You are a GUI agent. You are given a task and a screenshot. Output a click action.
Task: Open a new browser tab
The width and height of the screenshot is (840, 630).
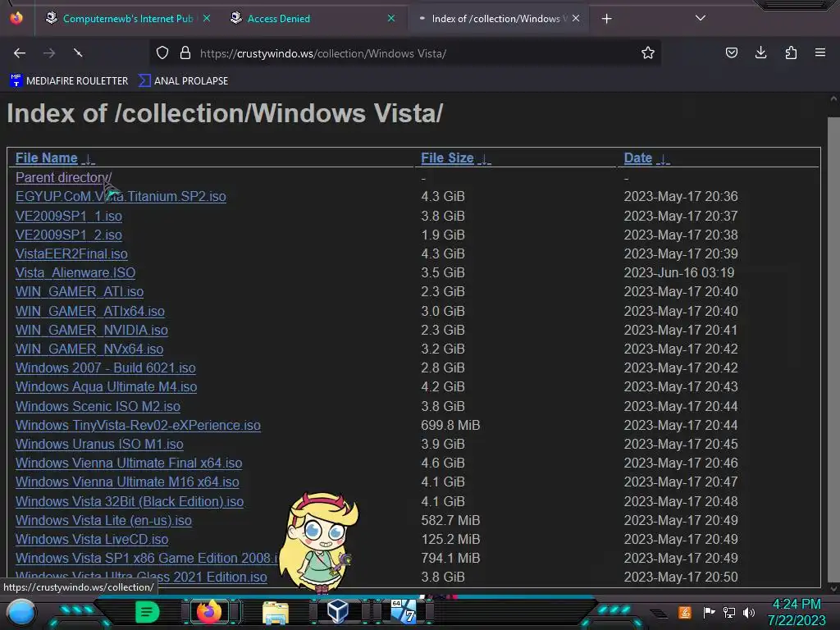tap(606, 19)
